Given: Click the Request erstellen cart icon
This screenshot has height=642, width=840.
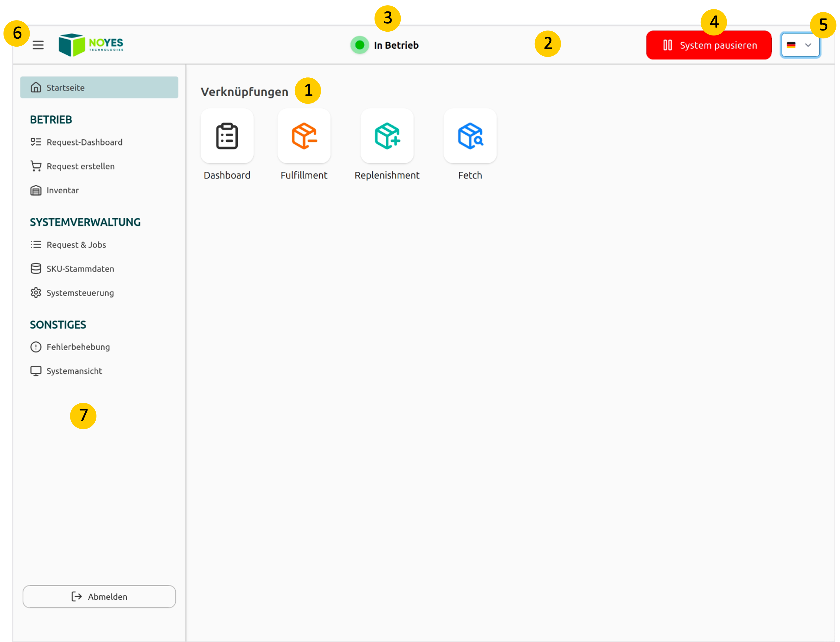Looking at the screenshot, I should [x=36, y=166].
